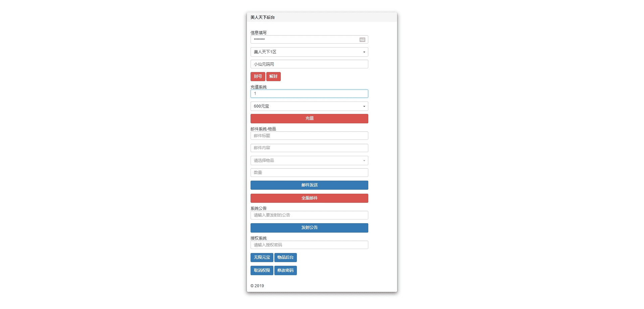Image resolution: width=644 pixels, height=309 pixels.
Task: Click the red 全服邮件 button
Action: [309, 198]
